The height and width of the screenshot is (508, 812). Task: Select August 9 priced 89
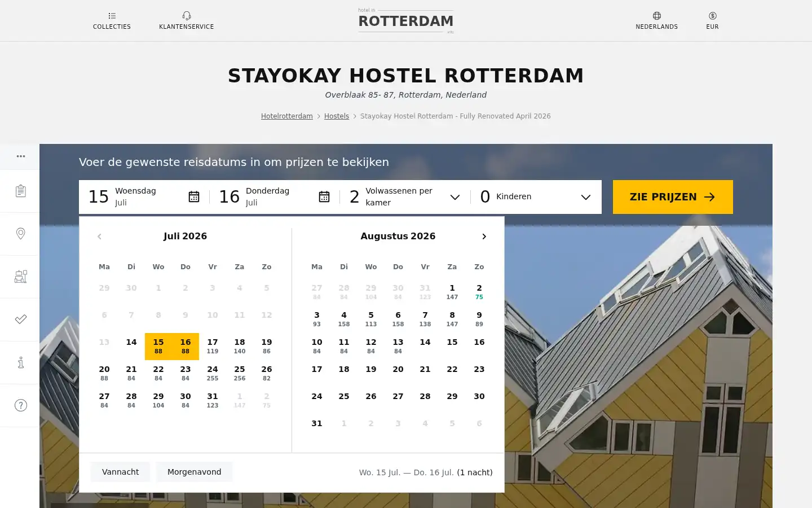479,319
